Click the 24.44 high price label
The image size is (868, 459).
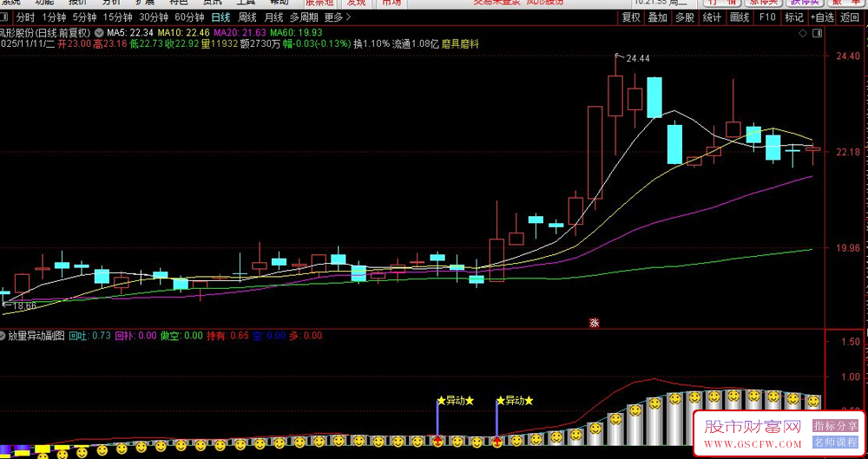tap(638, 58)
